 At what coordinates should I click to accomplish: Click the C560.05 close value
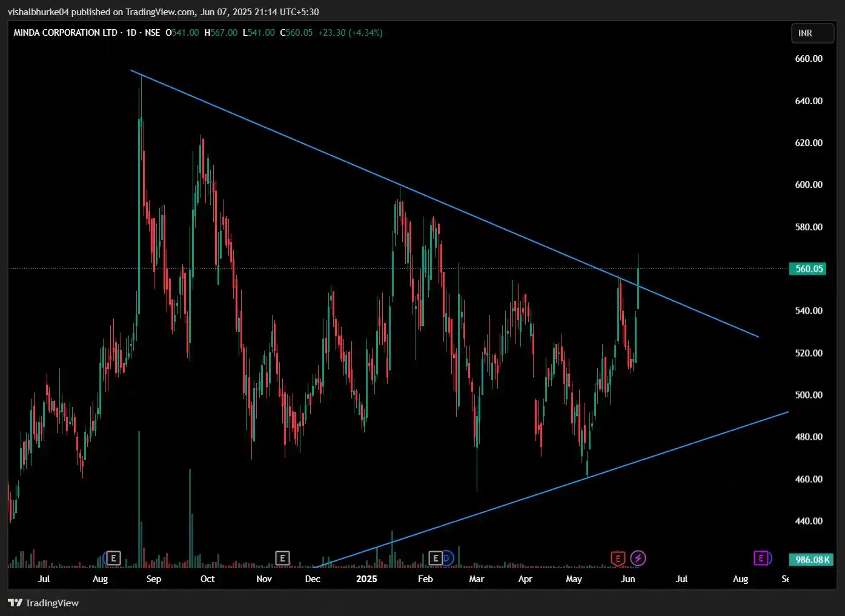[296, 33]
